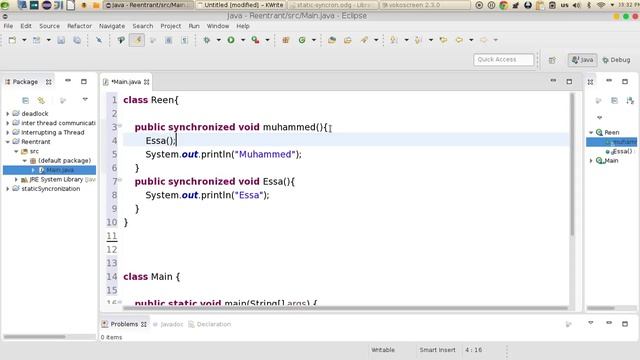640x360 pixels.
Task: Click the New Java Package toolbar icon
Action: tap(286, 40)
